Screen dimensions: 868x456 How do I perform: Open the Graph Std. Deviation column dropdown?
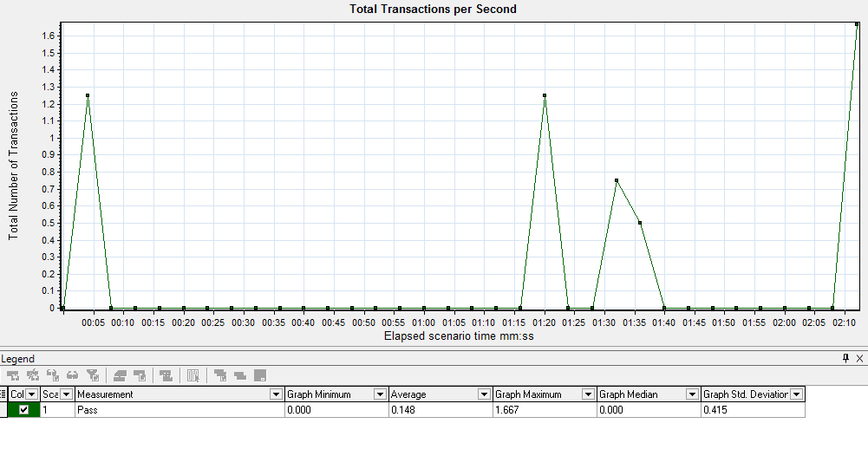click(796, 394)
